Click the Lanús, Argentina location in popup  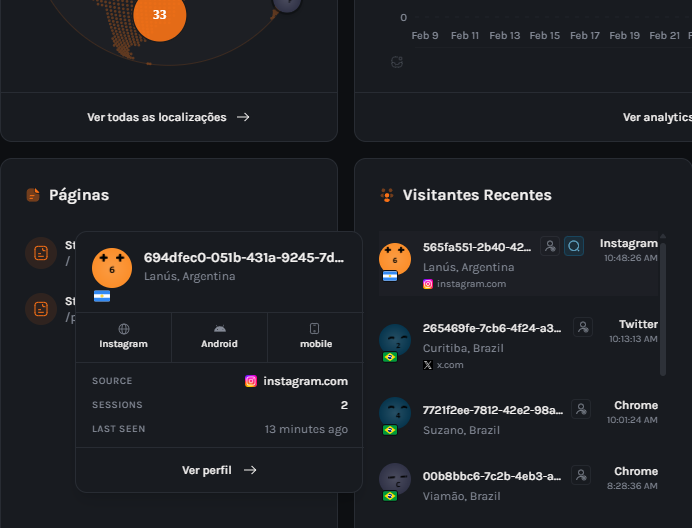tap(190, 276)
